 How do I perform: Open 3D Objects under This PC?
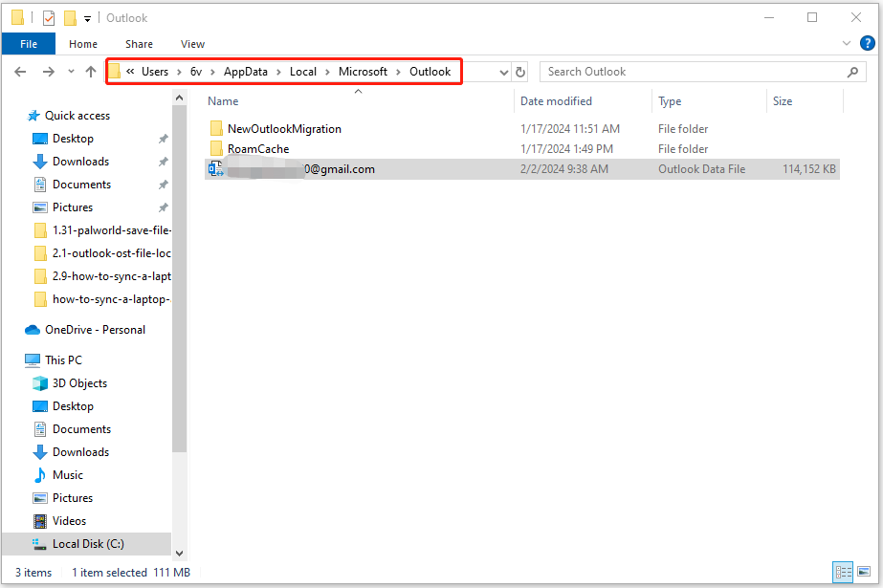tap(79, 383)
